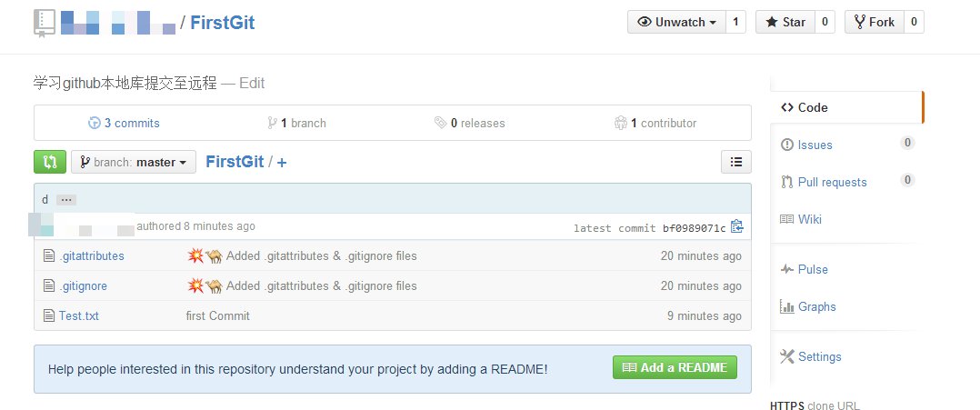980x410 pixels.
Task: Click the Pulse waveform icon
Action: (x=787, y=269)
